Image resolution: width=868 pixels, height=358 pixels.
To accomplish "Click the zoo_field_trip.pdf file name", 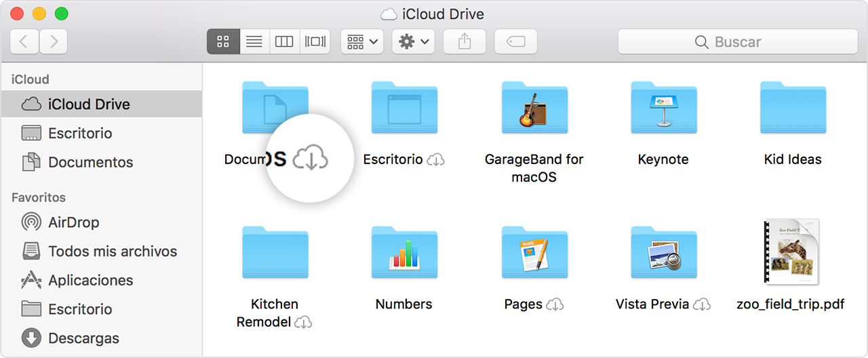I will pyautogui.click(x=791, y=304).
